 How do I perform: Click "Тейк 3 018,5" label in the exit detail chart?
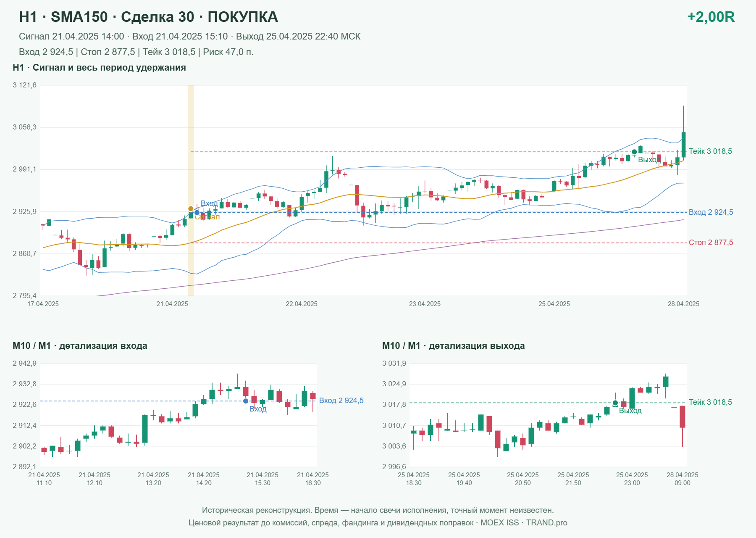(710, 402)
